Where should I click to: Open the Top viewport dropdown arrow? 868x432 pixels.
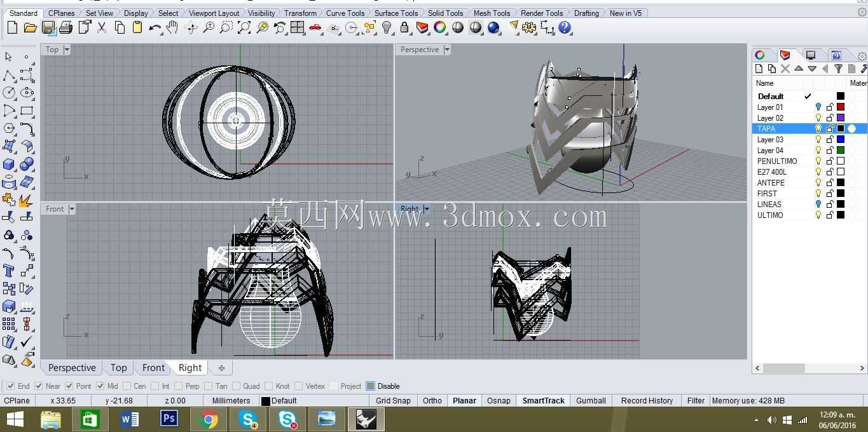pos(67,50)
